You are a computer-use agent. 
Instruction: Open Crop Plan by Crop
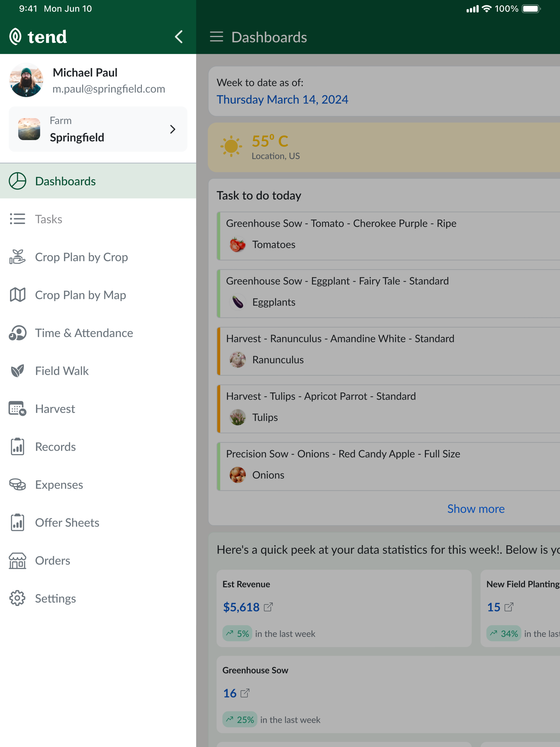pyautogui.click(x=98, y=257)
